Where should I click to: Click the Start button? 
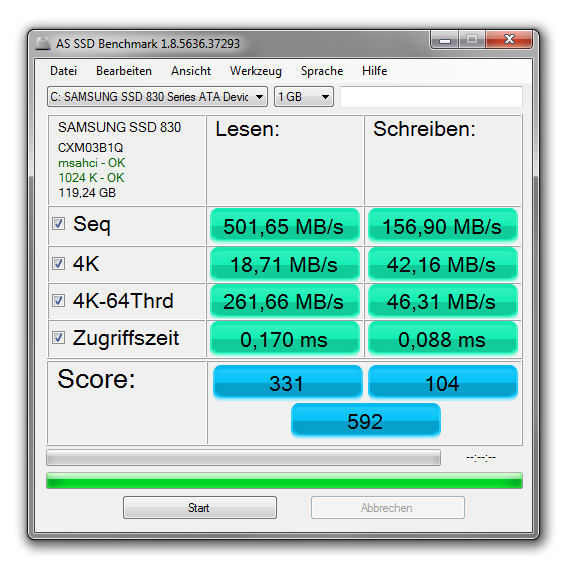200,508
